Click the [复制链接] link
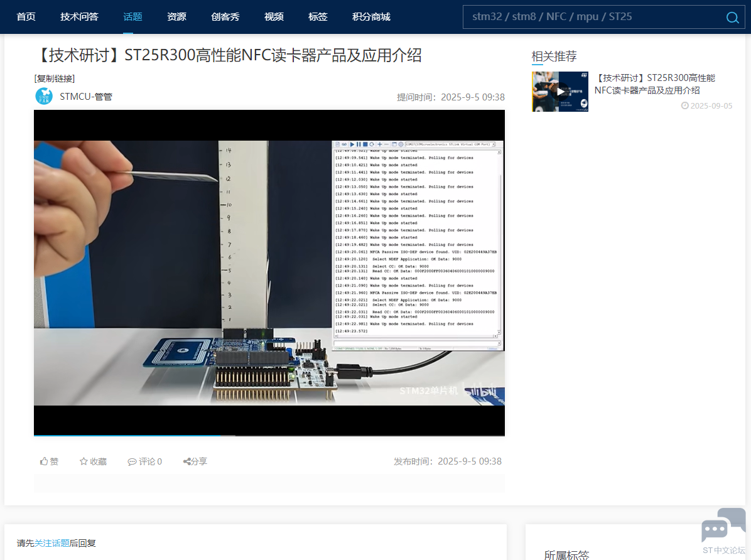This screenshot has width=751, height=560. [55, 78]
